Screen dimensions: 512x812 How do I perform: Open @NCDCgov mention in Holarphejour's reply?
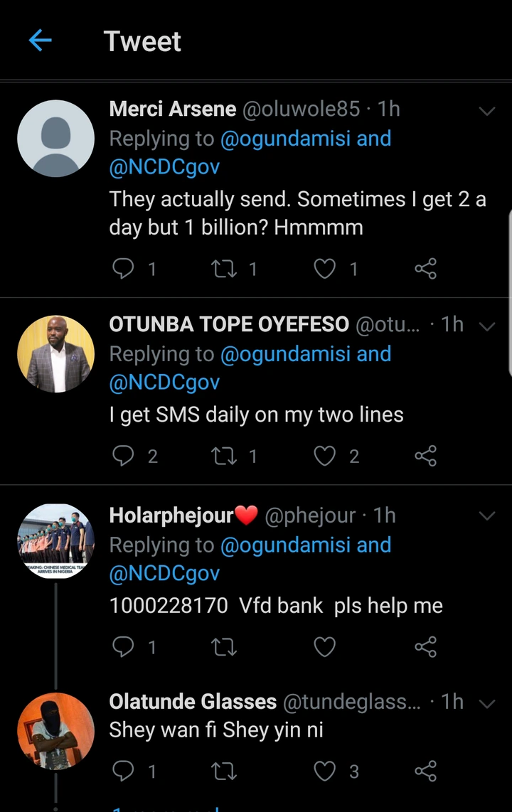click(x=164, y=573)
